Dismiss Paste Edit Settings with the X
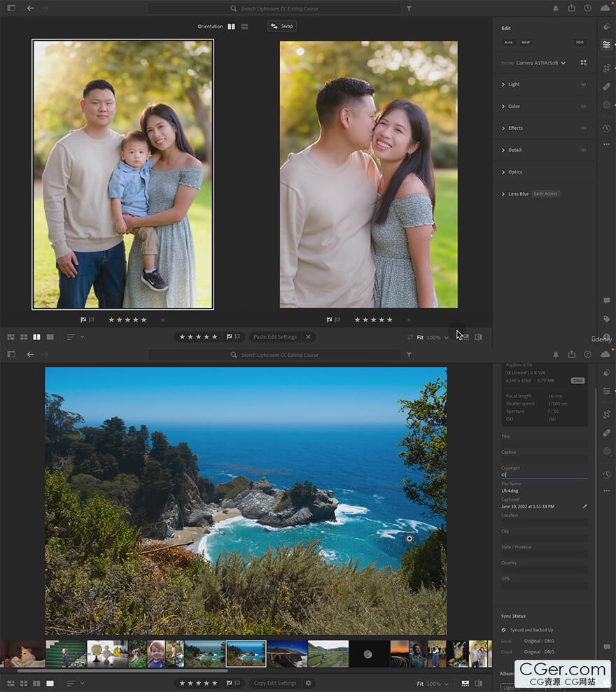616x692 pixels. click(x=307, y=337)
